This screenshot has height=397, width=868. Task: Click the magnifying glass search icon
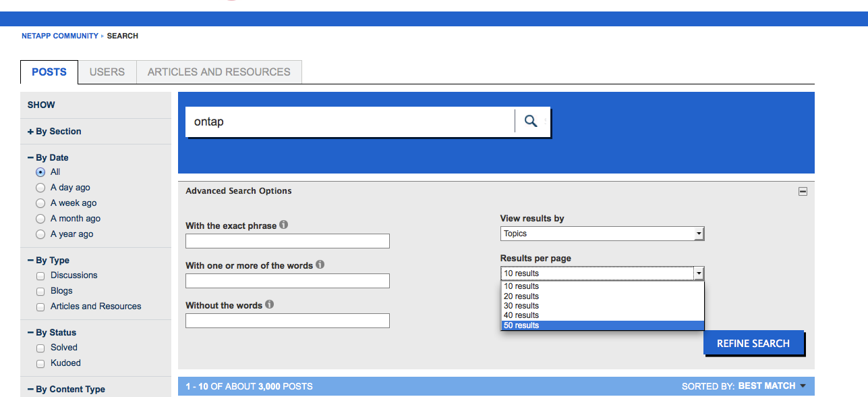[531, 122]
